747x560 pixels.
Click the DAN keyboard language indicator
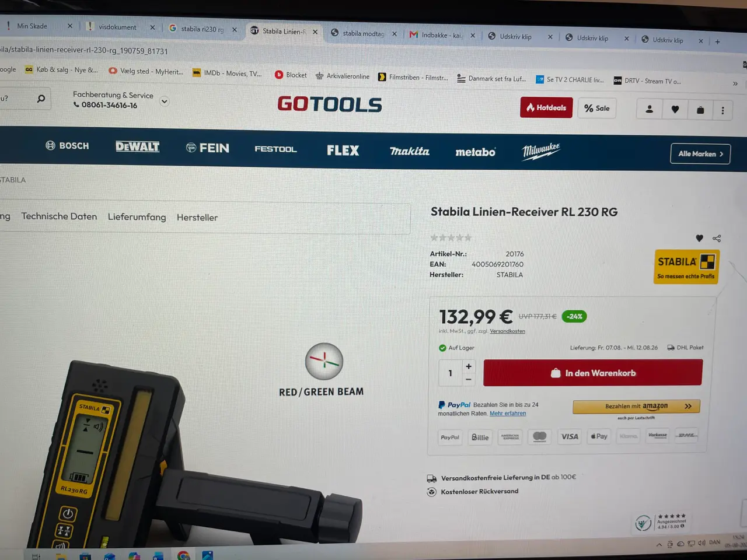click(x=714, y=542)
